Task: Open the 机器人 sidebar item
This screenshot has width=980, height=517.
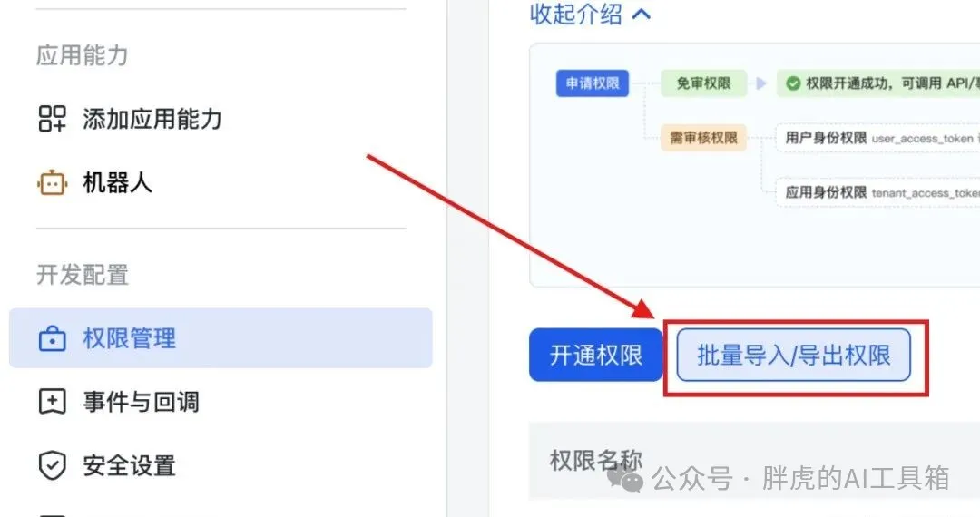Action: pyautogui.click(x=220, y=183)
